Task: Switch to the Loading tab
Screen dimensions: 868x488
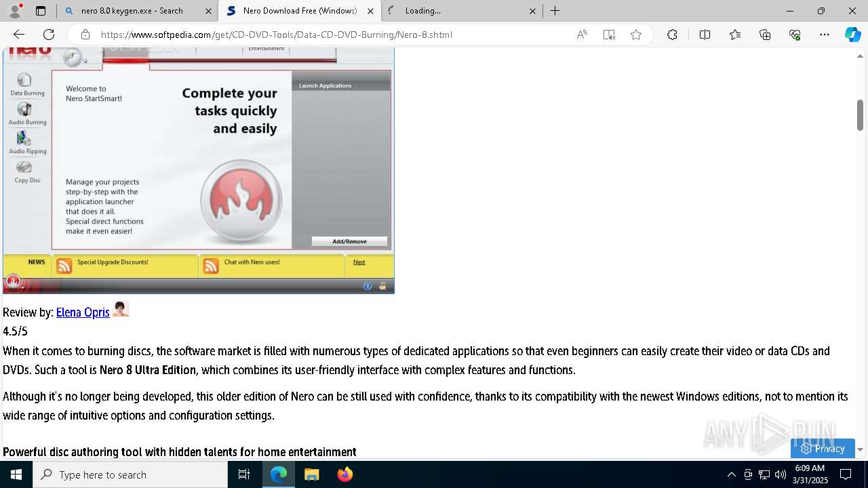Action: click(x=461, y=11)
